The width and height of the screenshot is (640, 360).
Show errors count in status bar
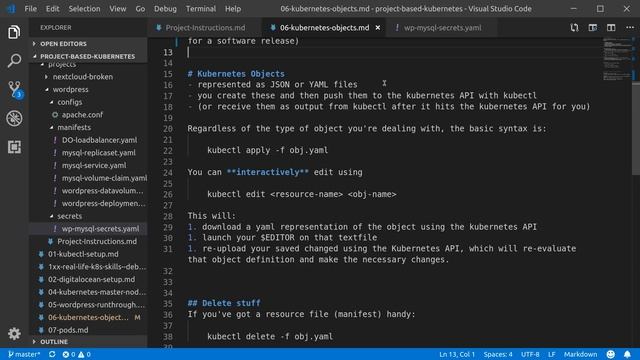[x=69, y=354]
